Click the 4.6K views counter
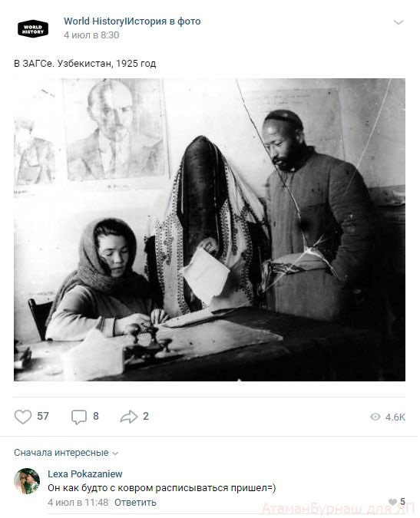 [395, 417]
